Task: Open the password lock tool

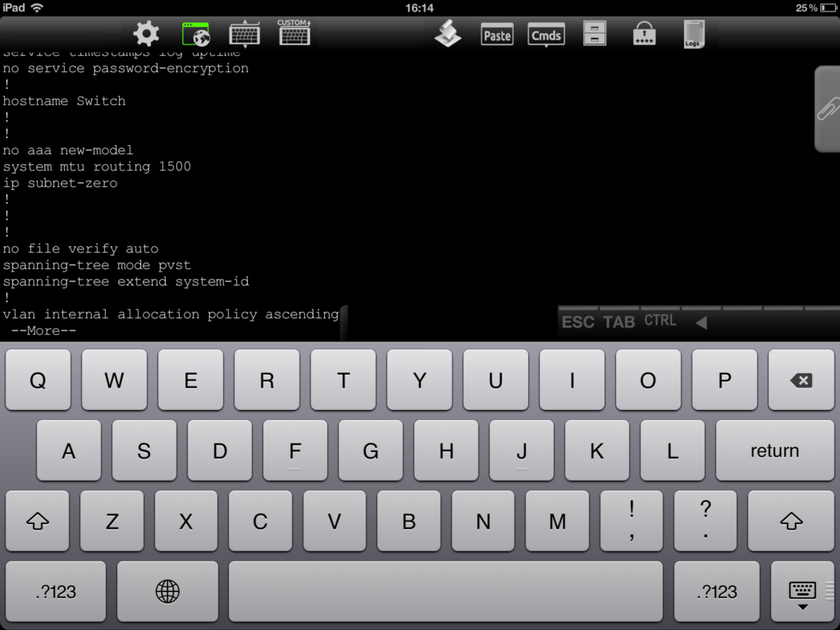Action: [x=643, y=34]
